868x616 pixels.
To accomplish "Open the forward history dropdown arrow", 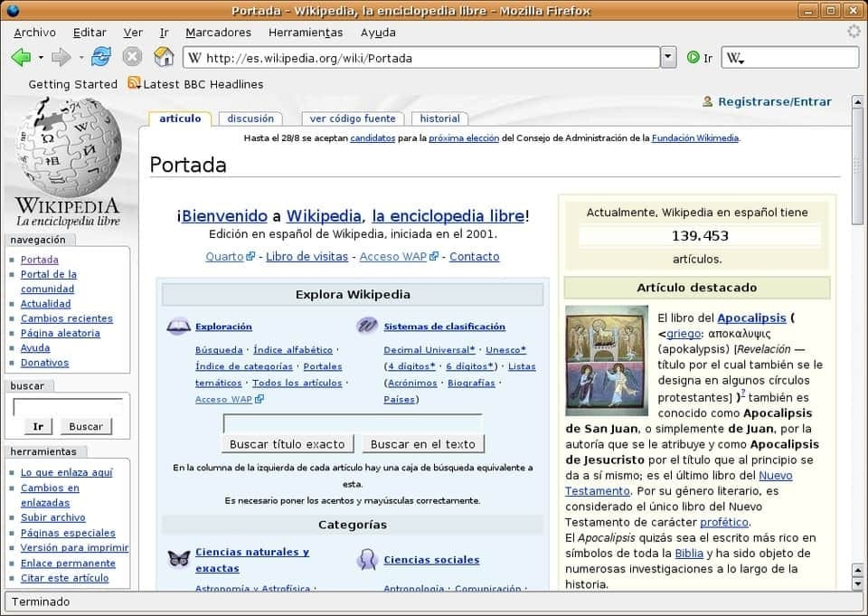I will (x=80, y=58).
